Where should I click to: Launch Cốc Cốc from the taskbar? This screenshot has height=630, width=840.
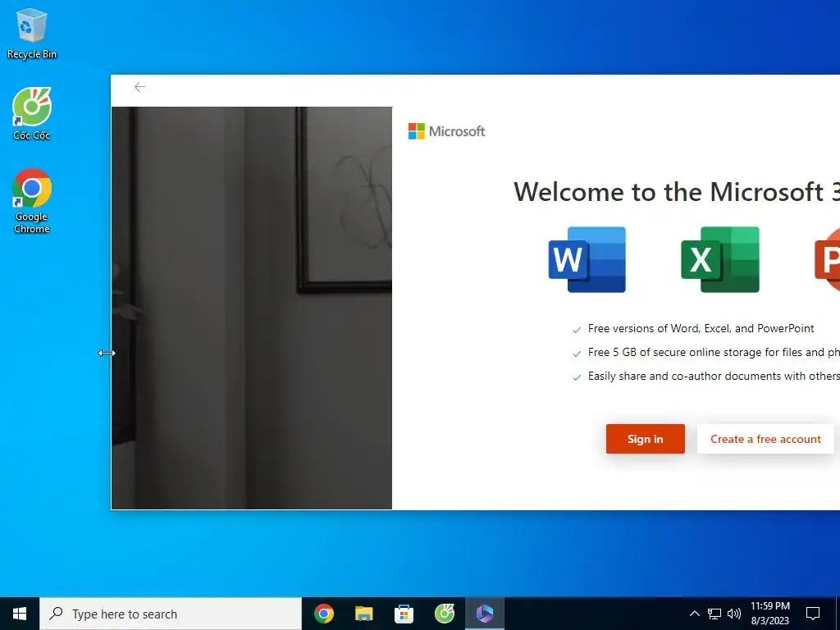point(444,614)
